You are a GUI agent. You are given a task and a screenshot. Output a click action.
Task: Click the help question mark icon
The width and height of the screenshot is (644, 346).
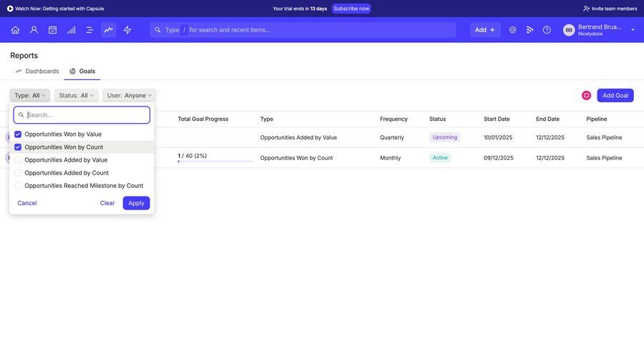[x=547, y=30]
